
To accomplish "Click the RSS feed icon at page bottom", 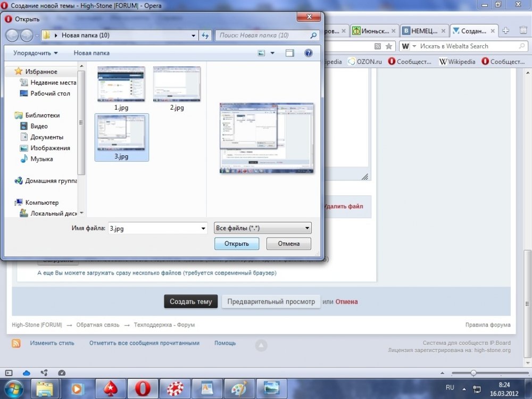I will pyautogui.click(x=16, y=343).
